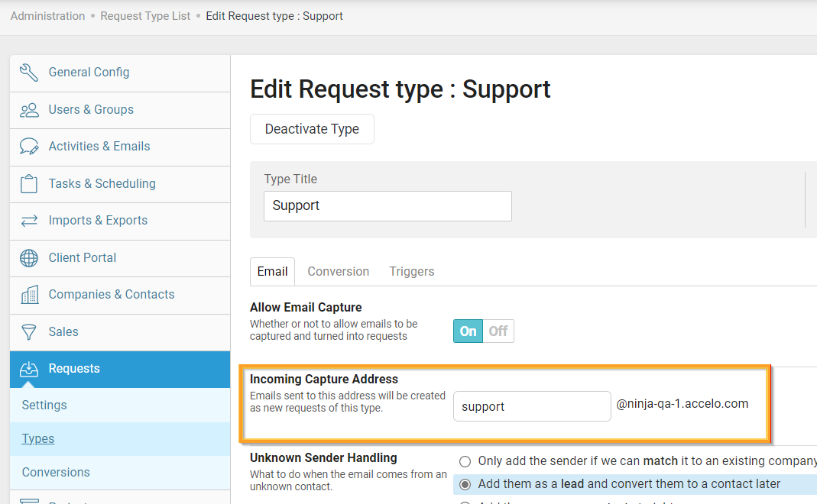Click the Companies & Contacts building icon
817x504 pixels.
(29, 295)
